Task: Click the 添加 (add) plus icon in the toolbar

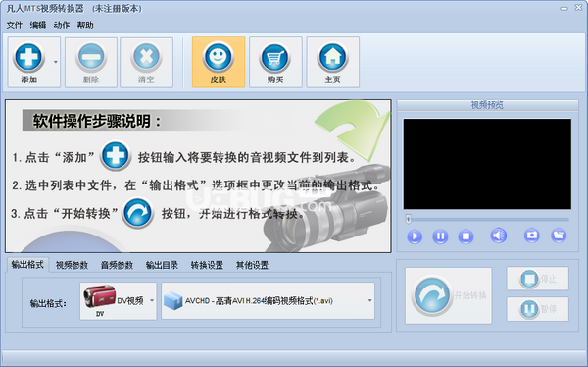Action: tap(28, 58)
